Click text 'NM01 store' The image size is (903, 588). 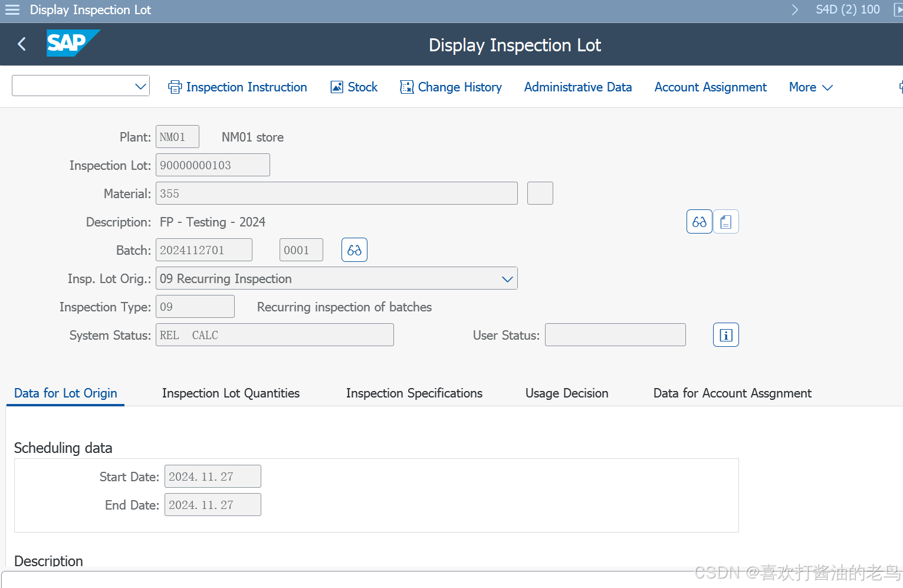click(252, 137)
